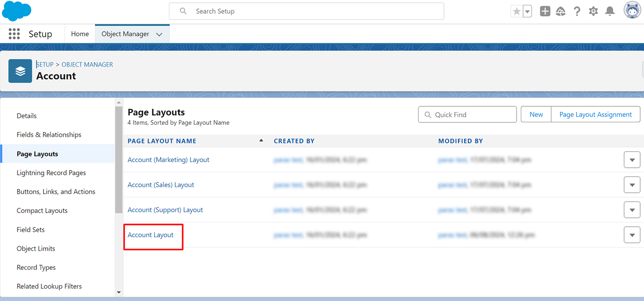The image size is (644, 301).
Task: Select the Object Manager tab
Action: 125,34
